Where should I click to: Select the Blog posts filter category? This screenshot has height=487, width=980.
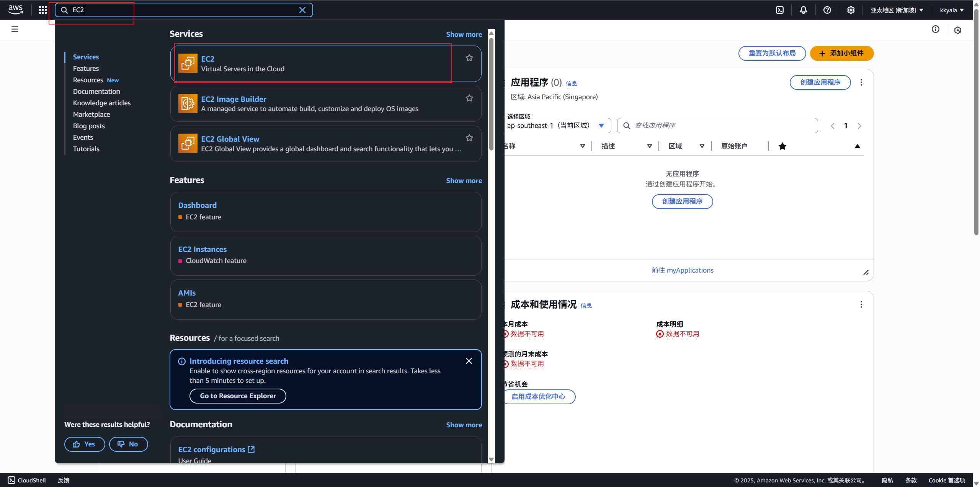pos(89,126)
